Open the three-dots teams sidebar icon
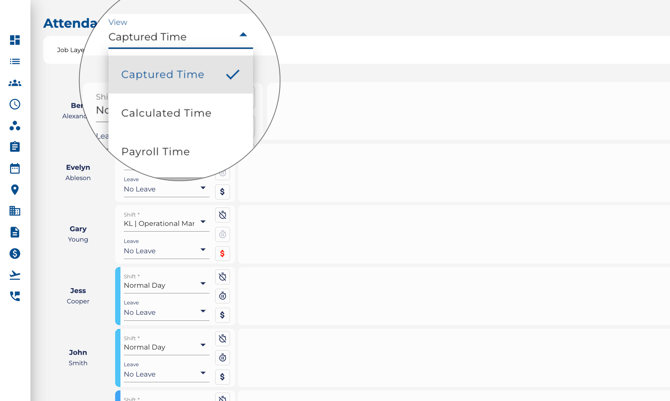 pos(15,126)
